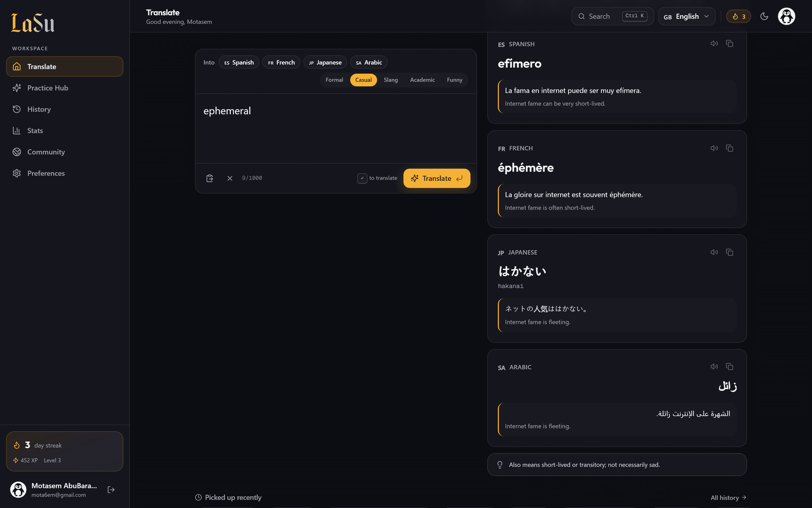The height and width of the screenshot is (508, 812).
Task: Open the profile avatar in the top bar
Action: (x=787, y=17)
